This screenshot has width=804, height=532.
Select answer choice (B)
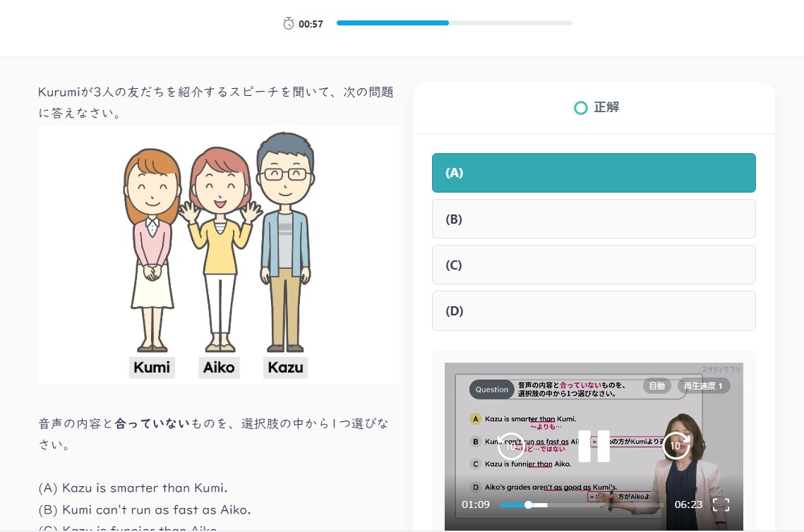tap(594, 219)
